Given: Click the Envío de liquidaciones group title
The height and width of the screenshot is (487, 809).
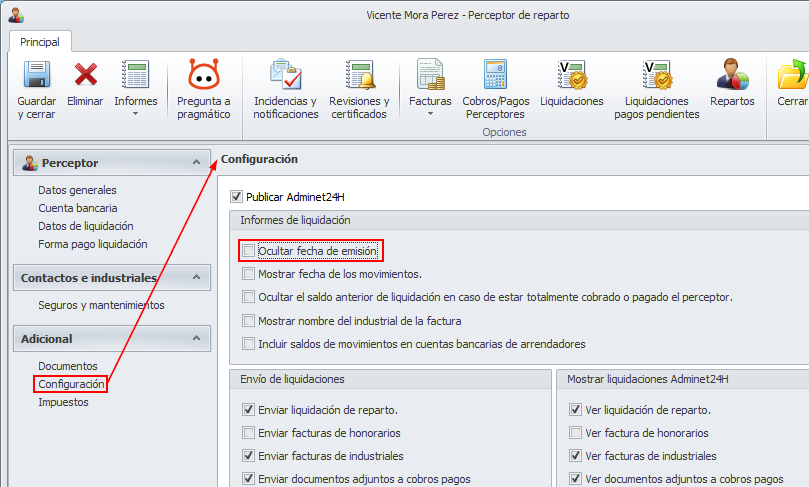Looking at the screenshot, I should tap(292, 379).
